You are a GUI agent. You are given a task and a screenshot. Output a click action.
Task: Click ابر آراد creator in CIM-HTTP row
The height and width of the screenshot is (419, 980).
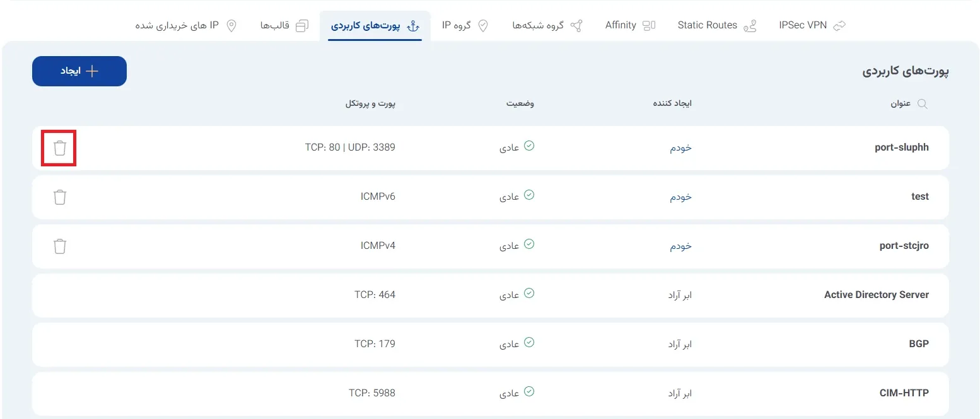click(680, 394)
